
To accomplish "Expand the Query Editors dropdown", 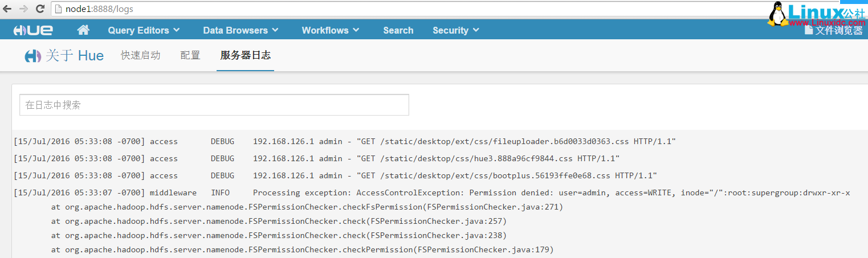I will (144, 30).
